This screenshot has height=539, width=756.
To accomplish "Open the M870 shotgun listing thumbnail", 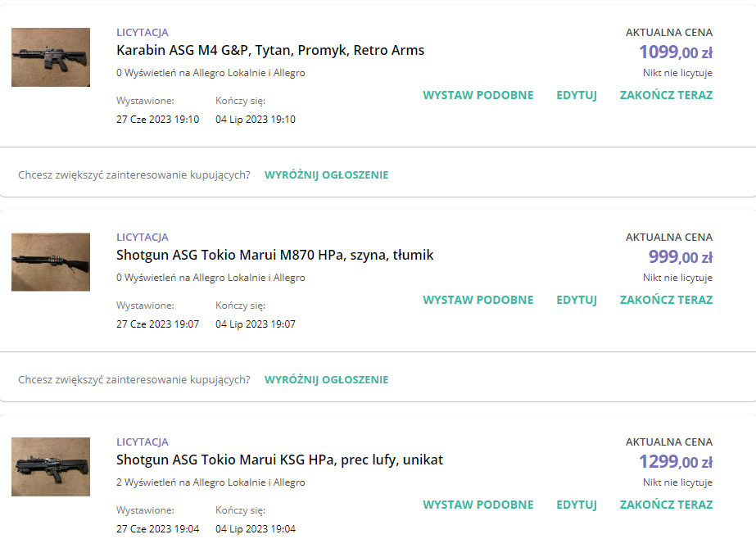I will (x=51, y=262).
